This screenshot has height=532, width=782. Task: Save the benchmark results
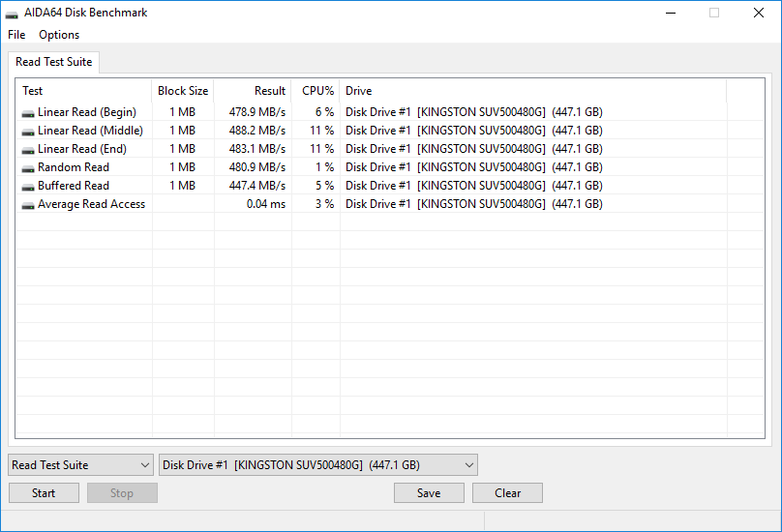[429, 492]
